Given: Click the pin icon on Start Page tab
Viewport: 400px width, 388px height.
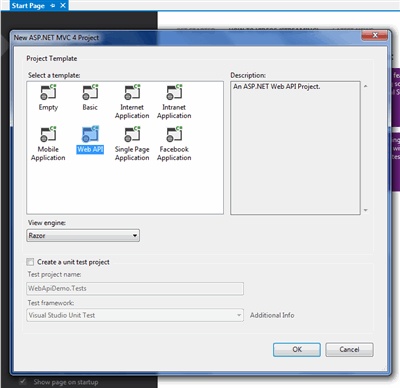Looking at the screenshot, I should (52, 6).
